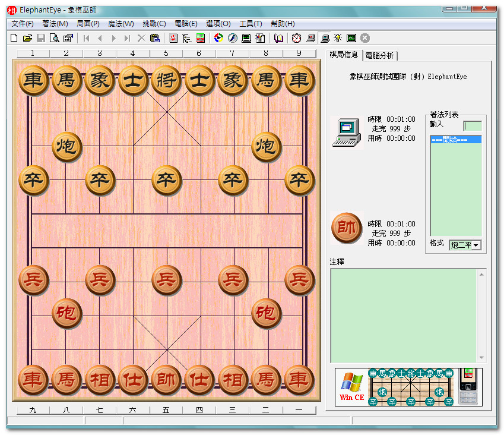Click the computer player icon in info panel
This screenshot has height=435, width=504.
point(347,131)
